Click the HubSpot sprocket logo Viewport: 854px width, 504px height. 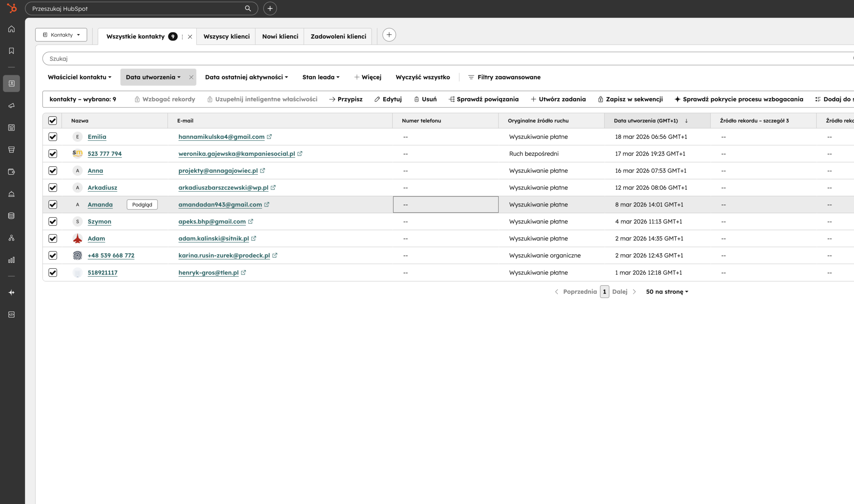click(x=12, y=8)
